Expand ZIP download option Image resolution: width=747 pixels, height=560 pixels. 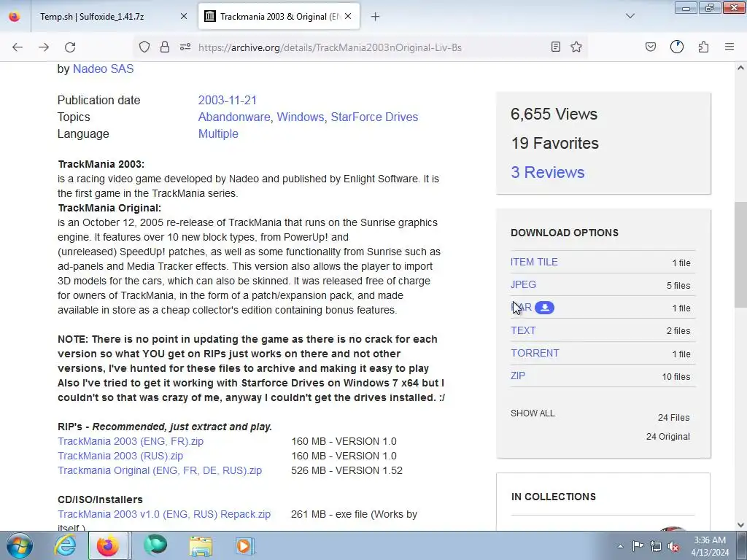(518, 376)
